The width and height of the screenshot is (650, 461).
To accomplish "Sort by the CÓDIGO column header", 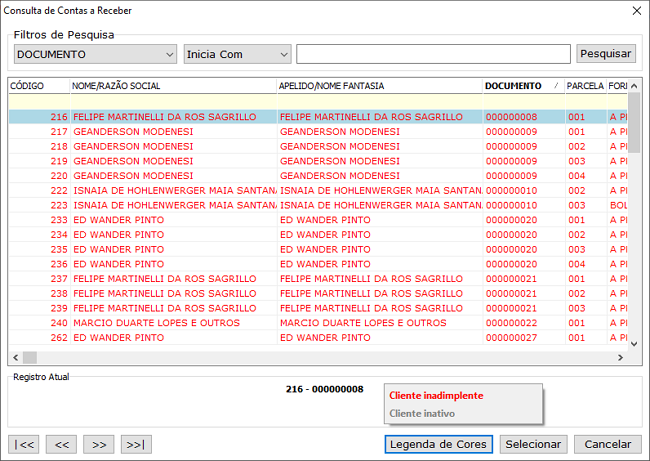I will (x=38, y=86).
